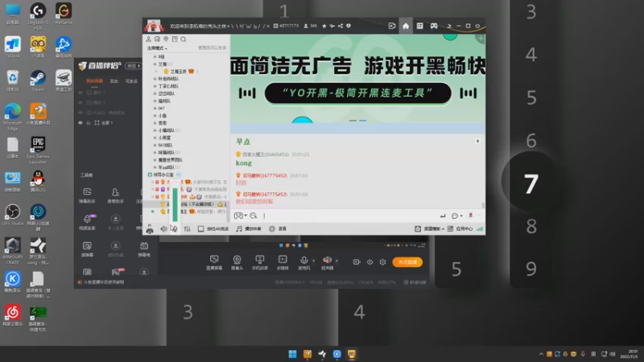Viewport: 644px width, 362px height.
Task: Open Windows Start button on the taskbar
Action: 292,354
